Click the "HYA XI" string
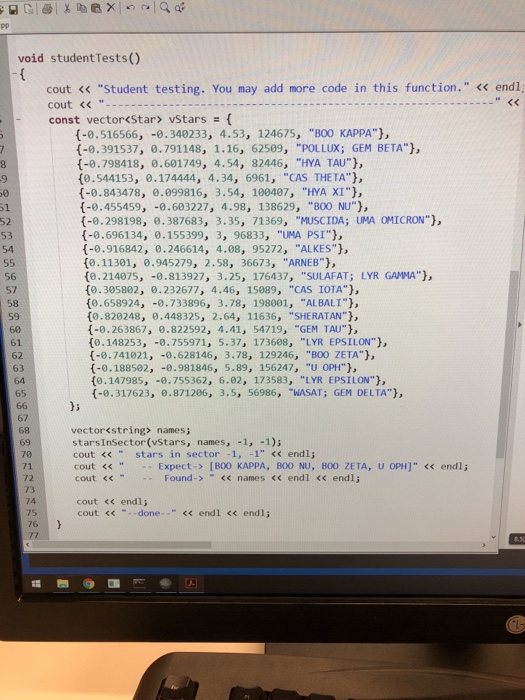Image resolution: width=525 pixels, height=700 pixels. [327, 192]
